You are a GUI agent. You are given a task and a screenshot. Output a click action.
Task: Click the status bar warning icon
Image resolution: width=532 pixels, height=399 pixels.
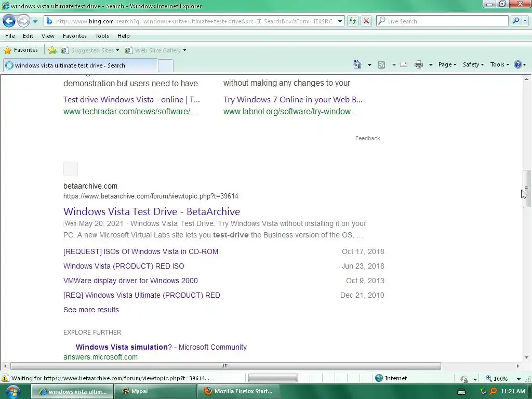coord(5,378)
